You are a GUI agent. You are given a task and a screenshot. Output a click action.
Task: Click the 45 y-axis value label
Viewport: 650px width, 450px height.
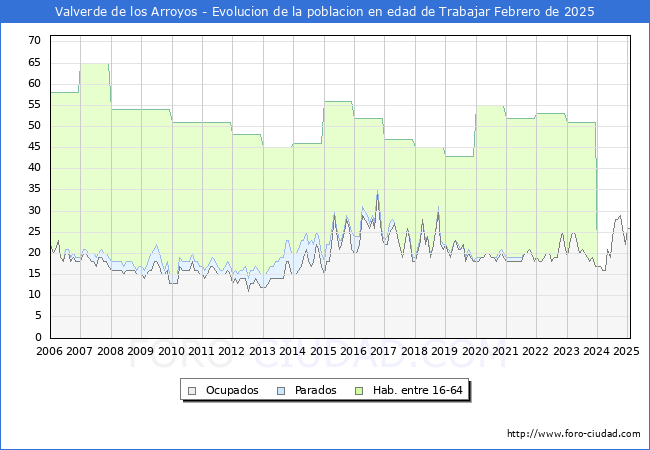34,147
